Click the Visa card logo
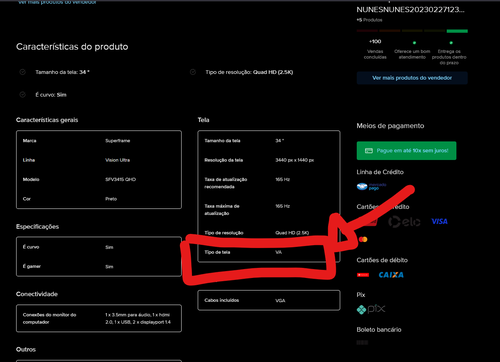This screenshot has height=362, width=500. [x=439, y=221]
